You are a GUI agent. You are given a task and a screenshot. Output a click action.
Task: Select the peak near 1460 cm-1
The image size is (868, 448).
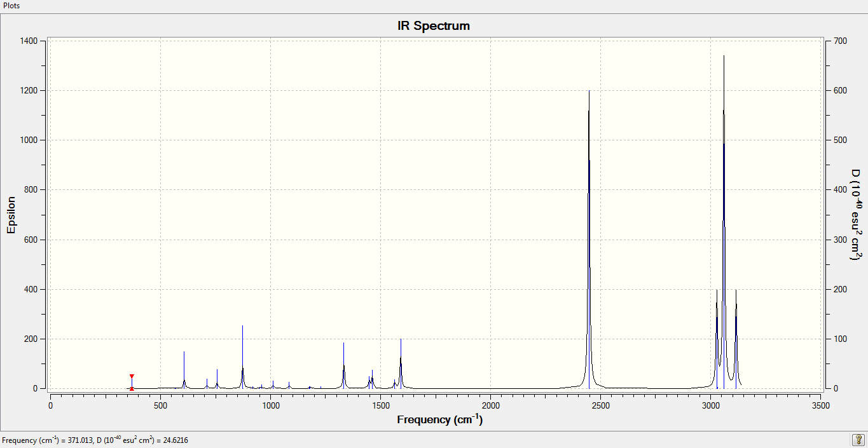tap(372, 379)
